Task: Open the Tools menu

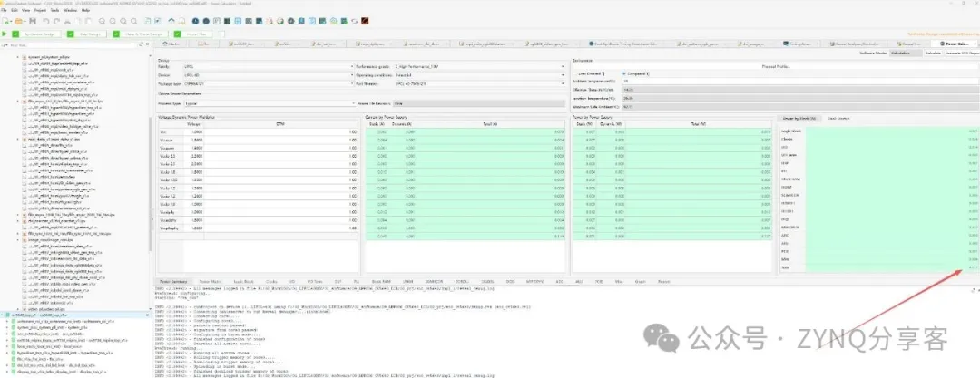Action: (55, 11)
